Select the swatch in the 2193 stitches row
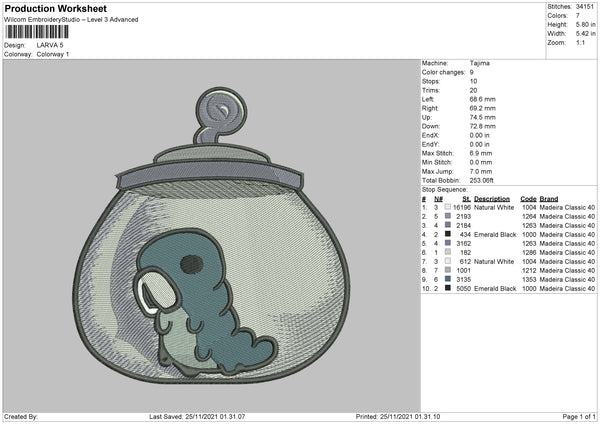Image resolution: width=600 pixels, height=424 pixels. point(447,216)
